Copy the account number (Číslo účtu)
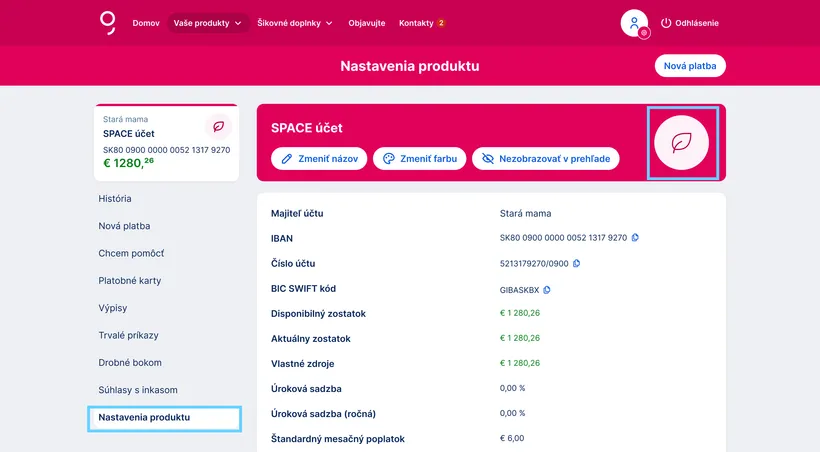 [x=576, y=264]
